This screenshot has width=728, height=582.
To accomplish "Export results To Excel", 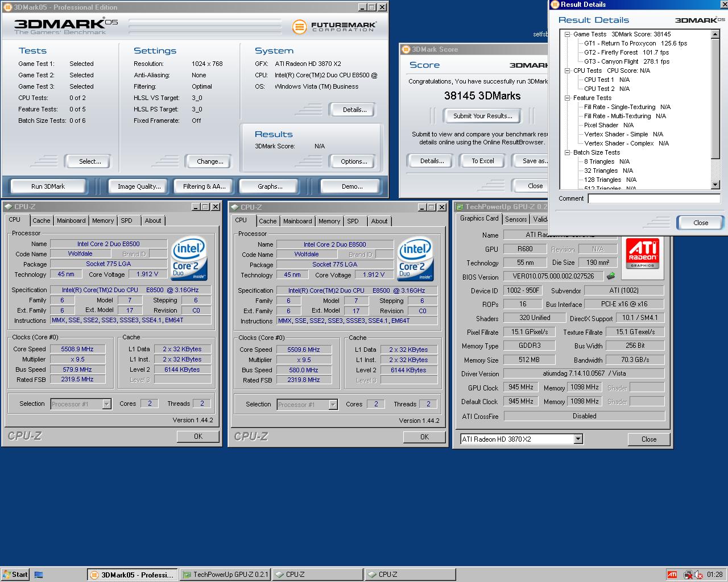I will point(483,161).
